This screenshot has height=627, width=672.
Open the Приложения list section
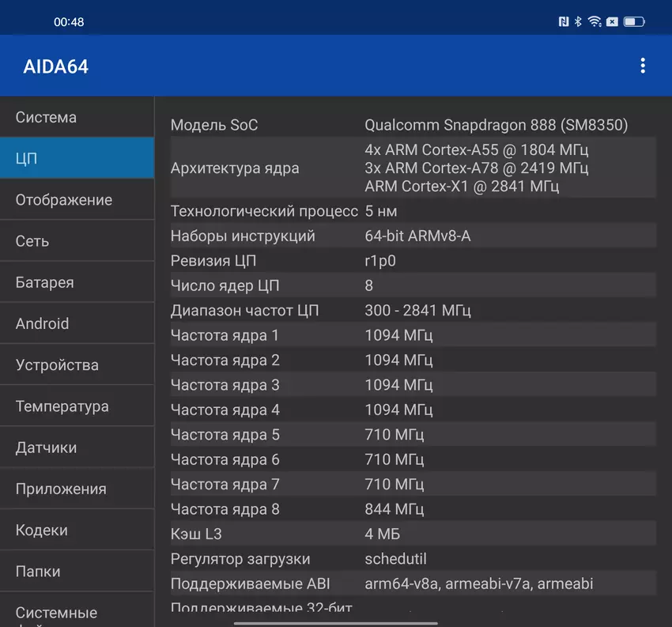(77, 489)
